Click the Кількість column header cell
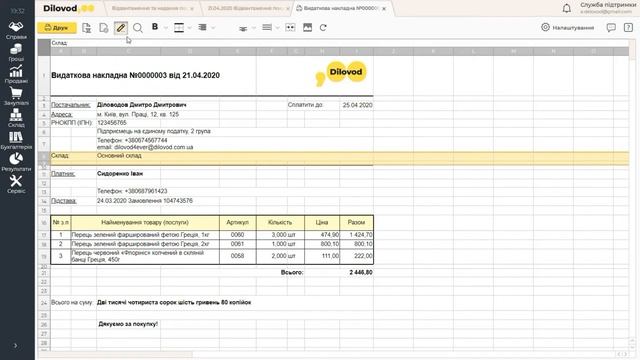Viewport: 640px width, 360px height. 280,222
